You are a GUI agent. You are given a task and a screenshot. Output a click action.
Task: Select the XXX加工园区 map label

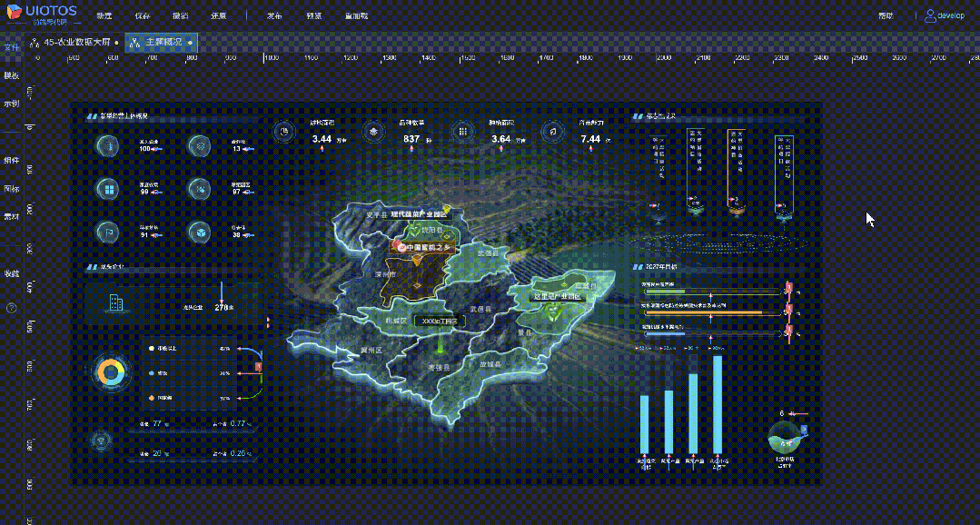coord(440,322)
